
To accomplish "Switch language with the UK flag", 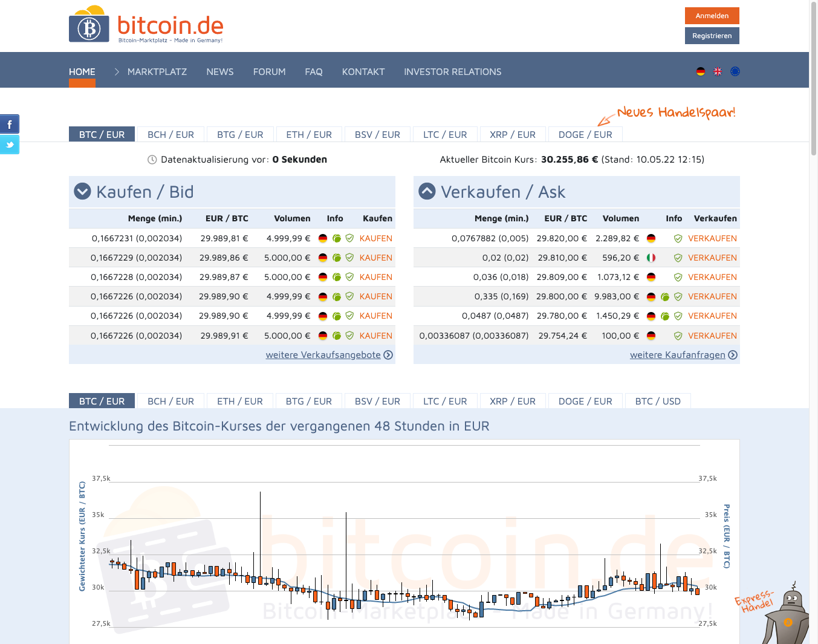I will pyautogui.click(x=718, y=71).
